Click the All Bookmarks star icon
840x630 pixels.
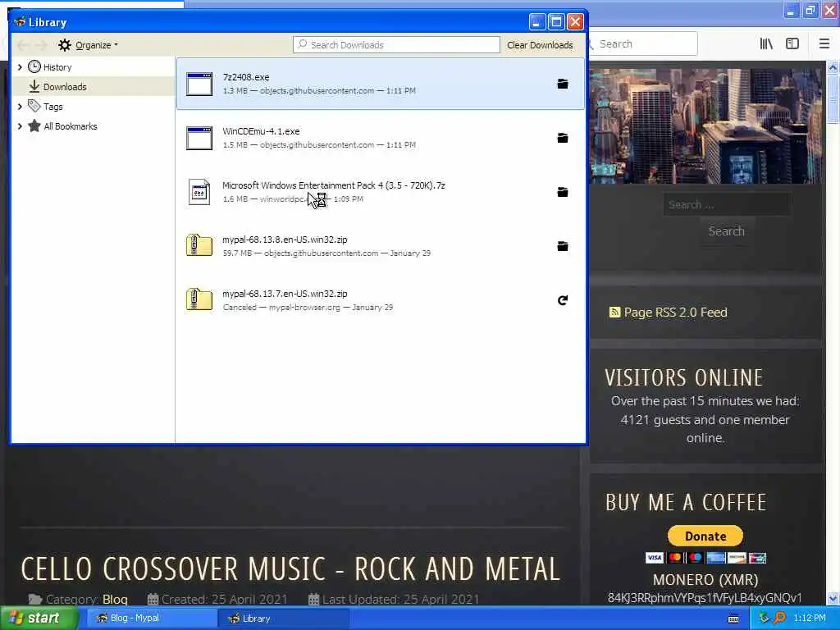tap(34, 126)
